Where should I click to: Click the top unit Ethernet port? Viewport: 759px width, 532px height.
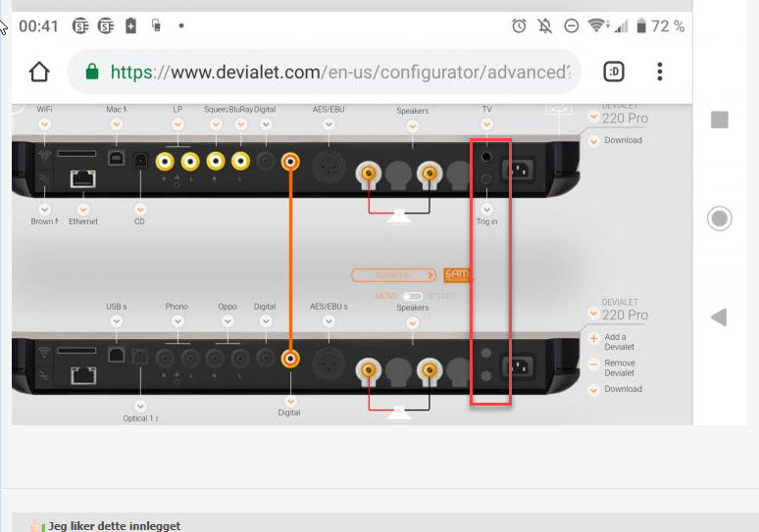pyautogui.click(x=82, y=179)
